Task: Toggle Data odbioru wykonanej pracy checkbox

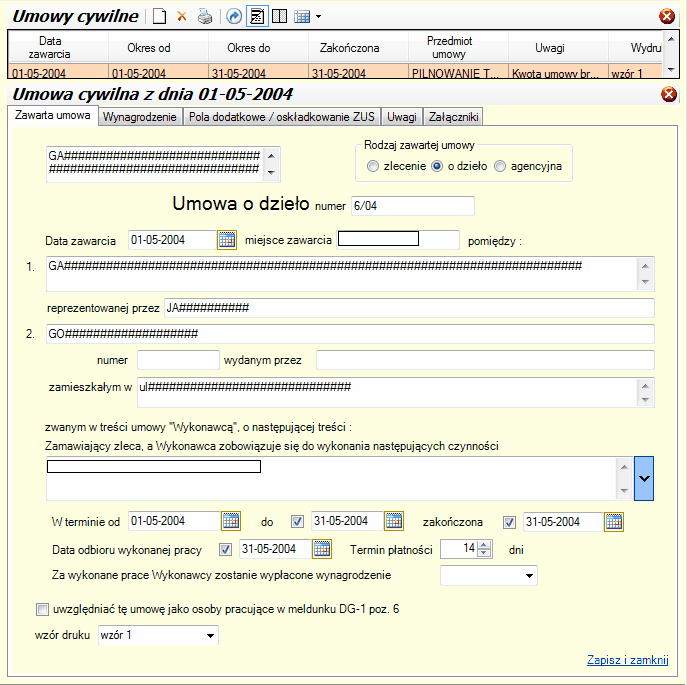Action: click(x=226, y=550)
